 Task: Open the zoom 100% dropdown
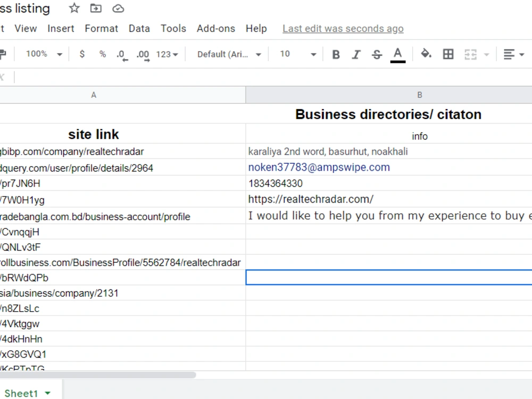tap(44, 54)
